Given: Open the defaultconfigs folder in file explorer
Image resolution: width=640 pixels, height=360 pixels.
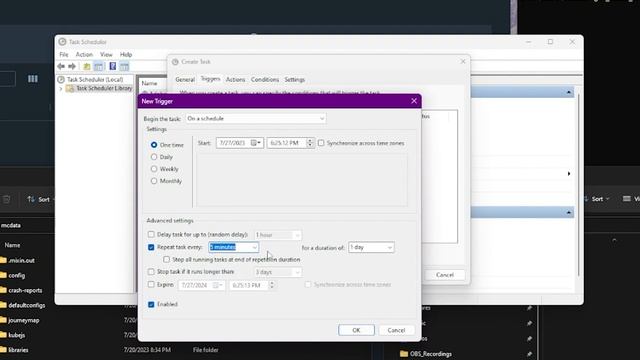Looking at the screenshot, I should click(27, 305).
